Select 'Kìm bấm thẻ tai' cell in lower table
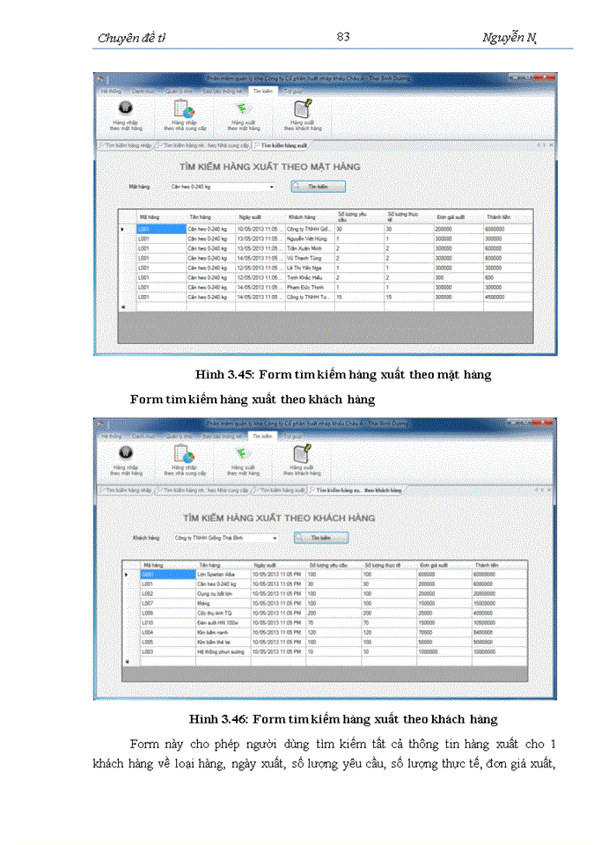 click(x=224, y=643)
